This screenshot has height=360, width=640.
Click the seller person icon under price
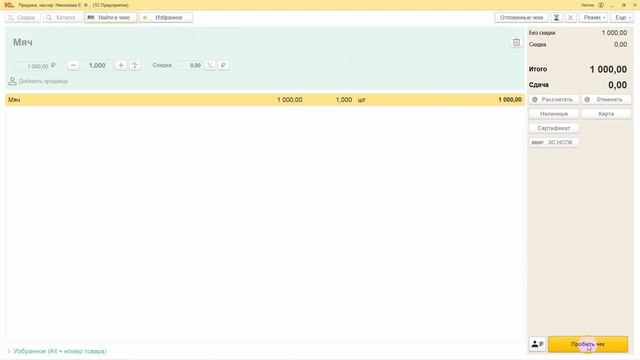12,81
